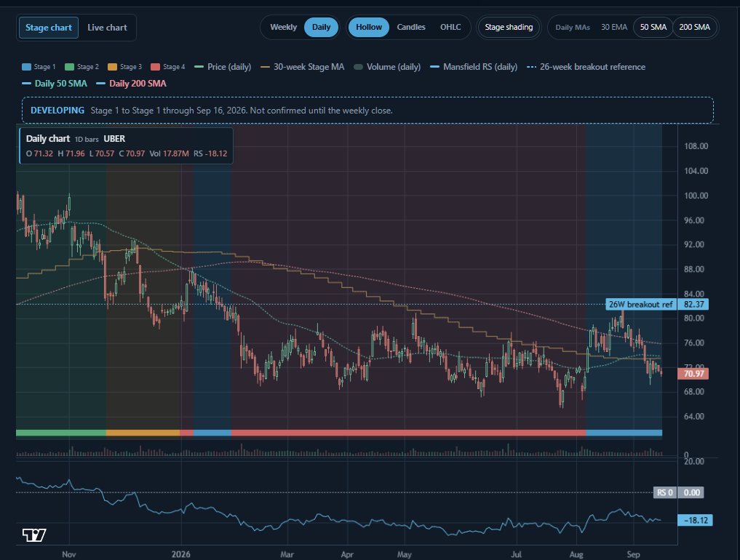Switch to the Live chart tab
740x560 pixels.
[107, 28]
